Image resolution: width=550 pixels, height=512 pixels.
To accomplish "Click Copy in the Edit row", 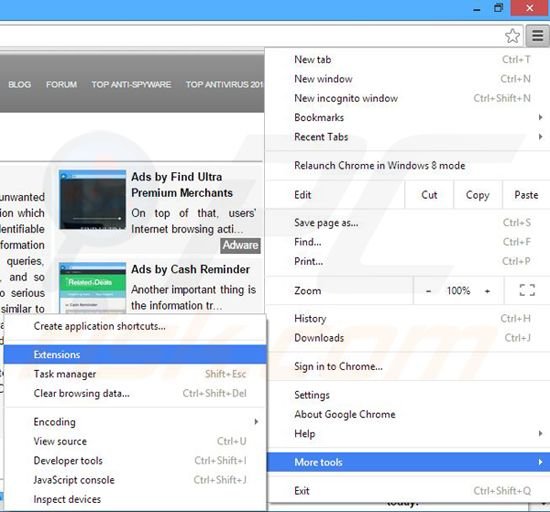I will coord(477,195).
